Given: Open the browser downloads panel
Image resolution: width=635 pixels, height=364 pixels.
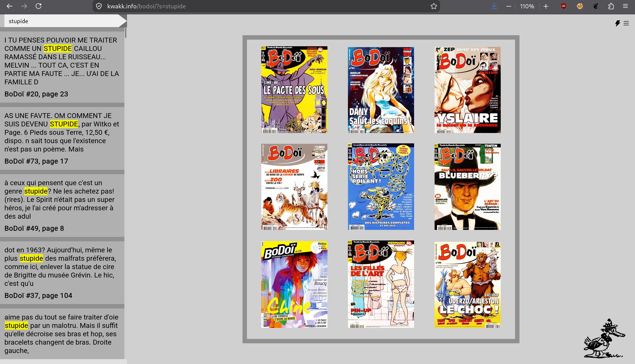Looking at the screenshot, I should 494,6.
